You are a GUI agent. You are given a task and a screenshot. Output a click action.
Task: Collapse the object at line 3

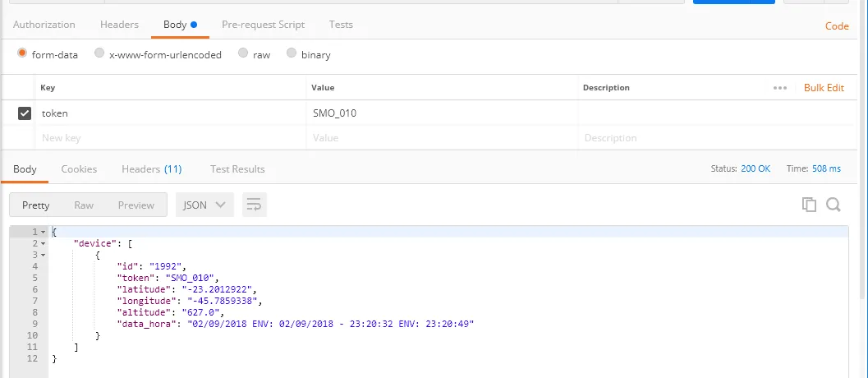[x=44, y=256]
